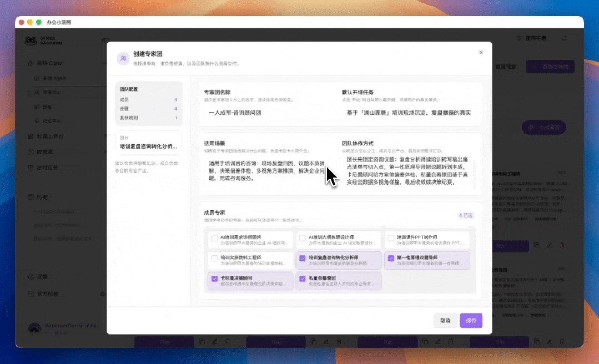Check the AI培训大纲教研设计师 checkbox
This screenshot has height=364, width=599.
coord(303,239)
